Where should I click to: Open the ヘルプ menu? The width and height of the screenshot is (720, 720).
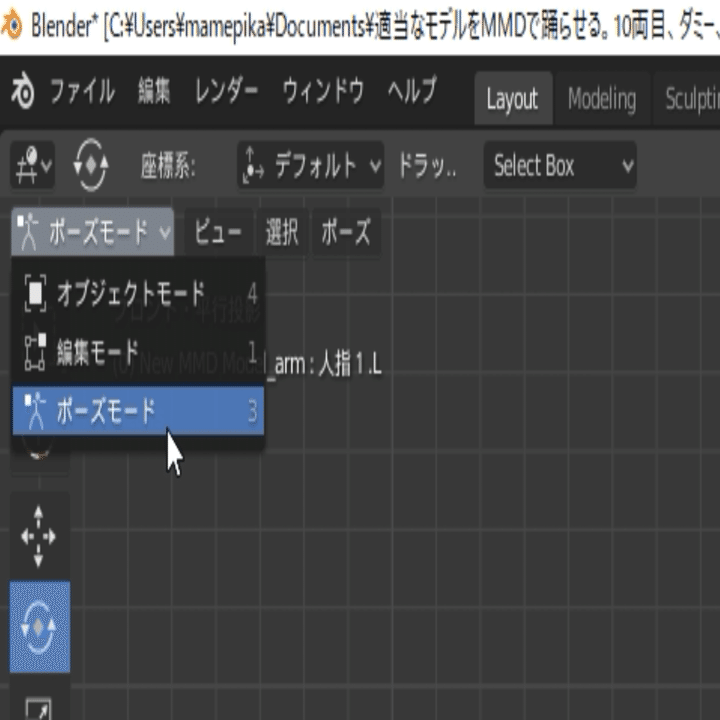pos(412,91)
